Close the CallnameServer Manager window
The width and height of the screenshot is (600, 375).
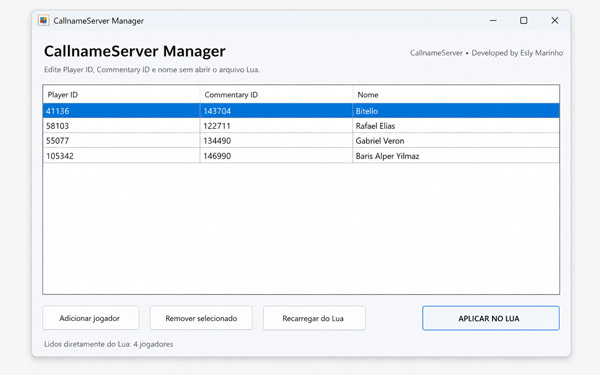554,20
